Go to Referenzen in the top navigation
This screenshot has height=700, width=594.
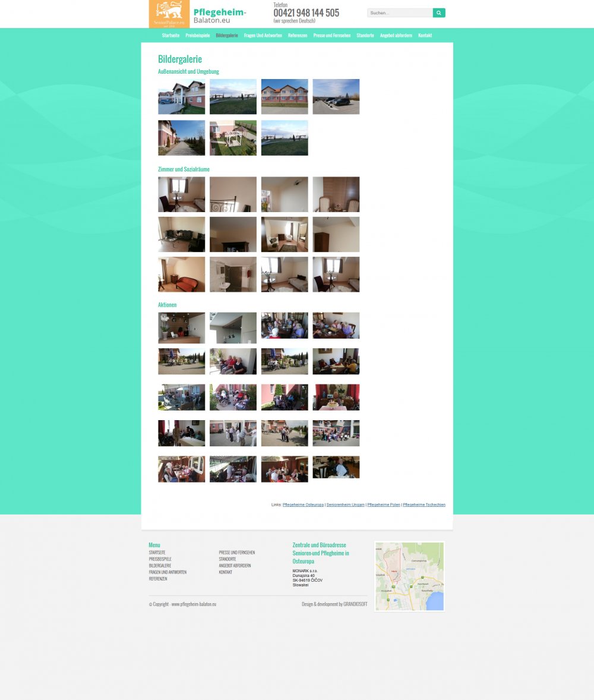pyautogui.click(x=298, y=35)
